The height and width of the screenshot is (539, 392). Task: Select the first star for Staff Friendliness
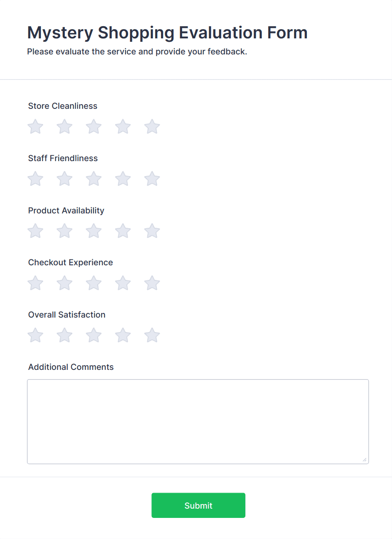[x=35, y=178]
